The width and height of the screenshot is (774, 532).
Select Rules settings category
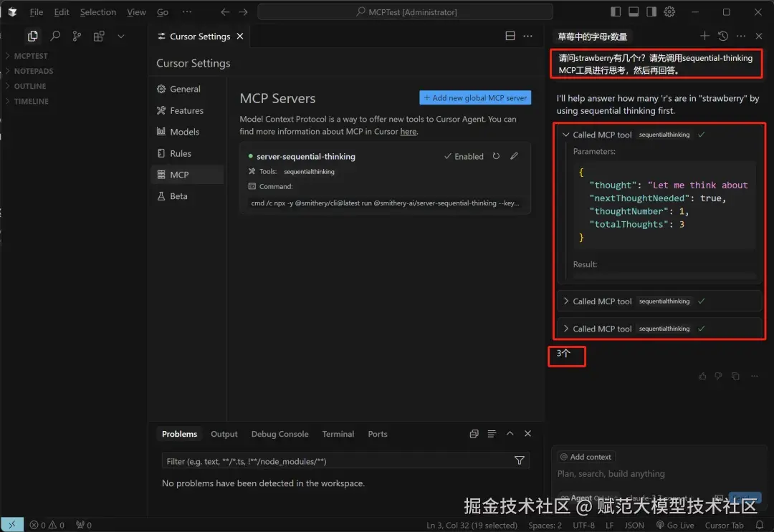(188, 153)
